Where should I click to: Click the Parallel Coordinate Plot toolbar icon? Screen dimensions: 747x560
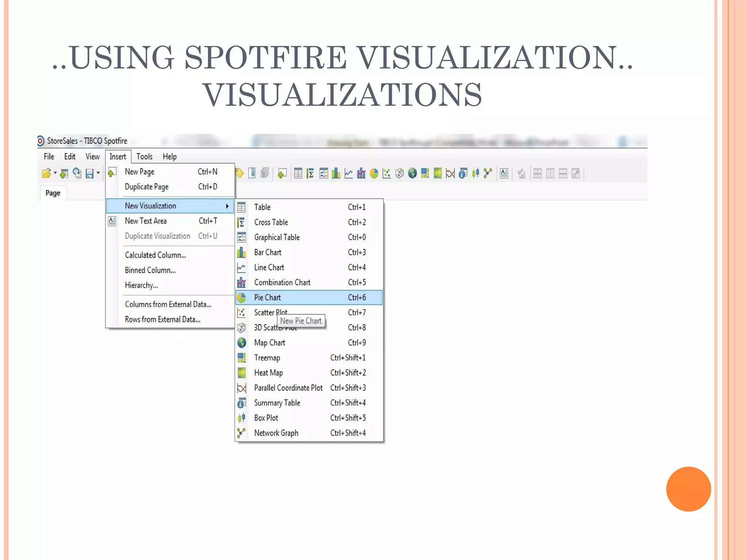point(450,174)
